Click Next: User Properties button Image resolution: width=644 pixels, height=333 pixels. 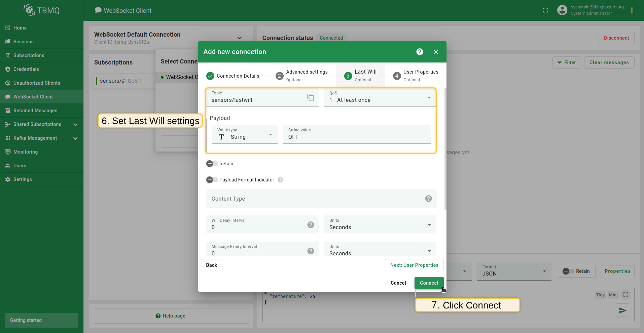click(414, 265)
